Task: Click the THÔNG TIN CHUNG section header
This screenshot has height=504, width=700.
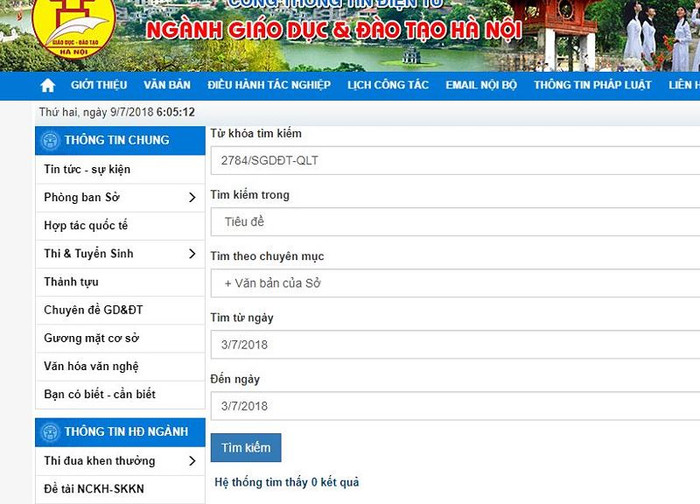Action: pos(120,141)
